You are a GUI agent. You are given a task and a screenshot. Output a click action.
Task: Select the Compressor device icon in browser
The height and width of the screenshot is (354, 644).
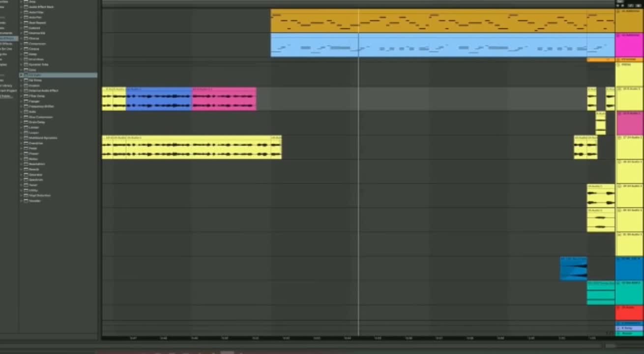click(26, 44)
